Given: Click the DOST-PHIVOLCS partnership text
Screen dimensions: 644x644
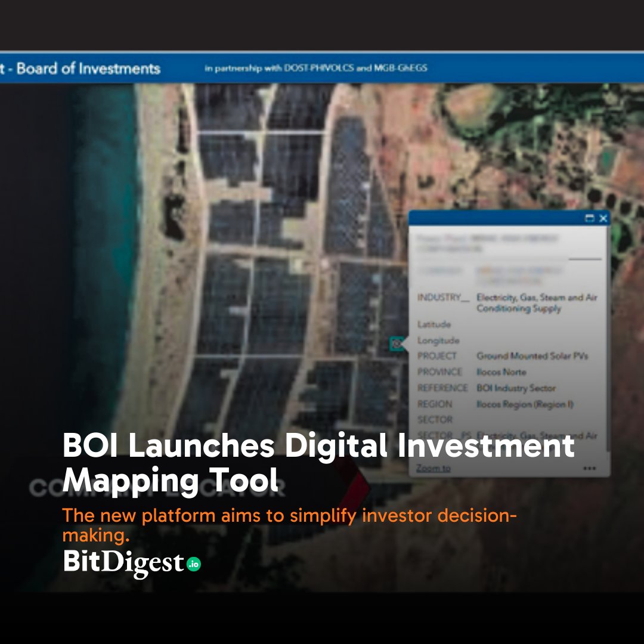Looking at the screenshot, I should (316, 68).
